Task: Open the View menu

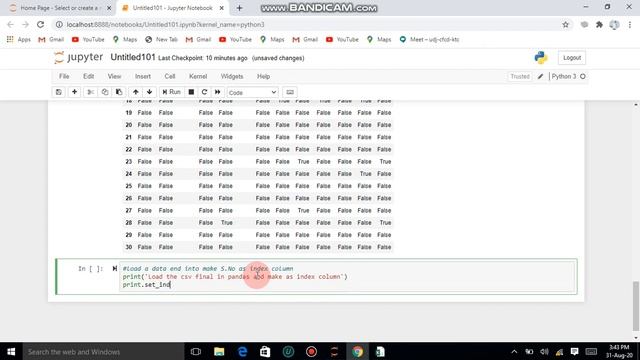Action: [x=114, y=76]
